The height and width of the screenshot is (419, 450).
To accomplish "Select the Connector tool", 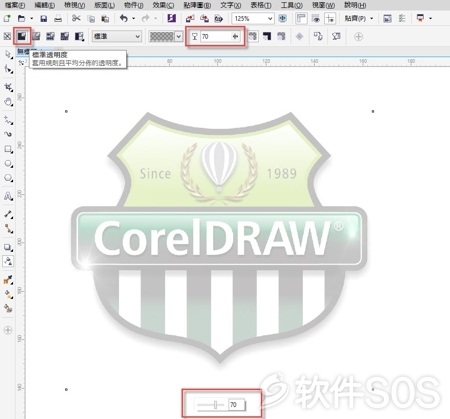I will [8, 229].
